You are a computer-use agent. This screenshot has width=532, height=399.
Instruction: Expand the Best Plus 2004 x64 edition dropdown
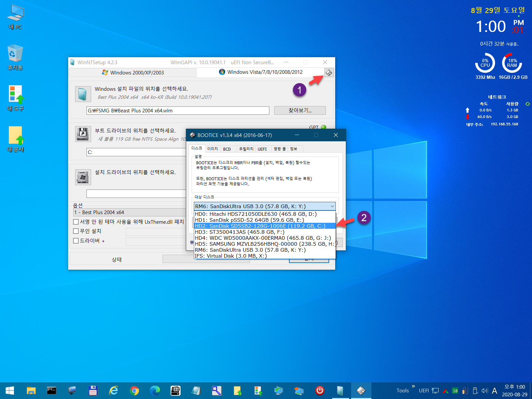click(130, 212)
